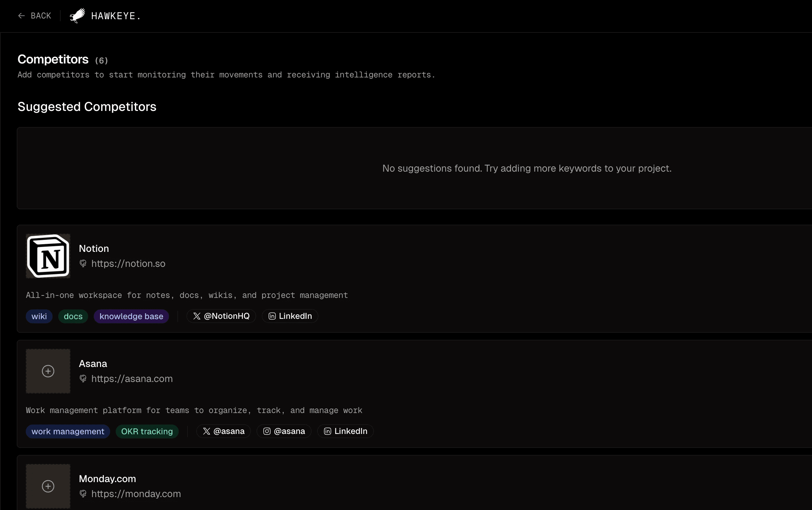812x510 pixels.
Task: Open Asana's Instagram @asana profile
Action: 284,431
